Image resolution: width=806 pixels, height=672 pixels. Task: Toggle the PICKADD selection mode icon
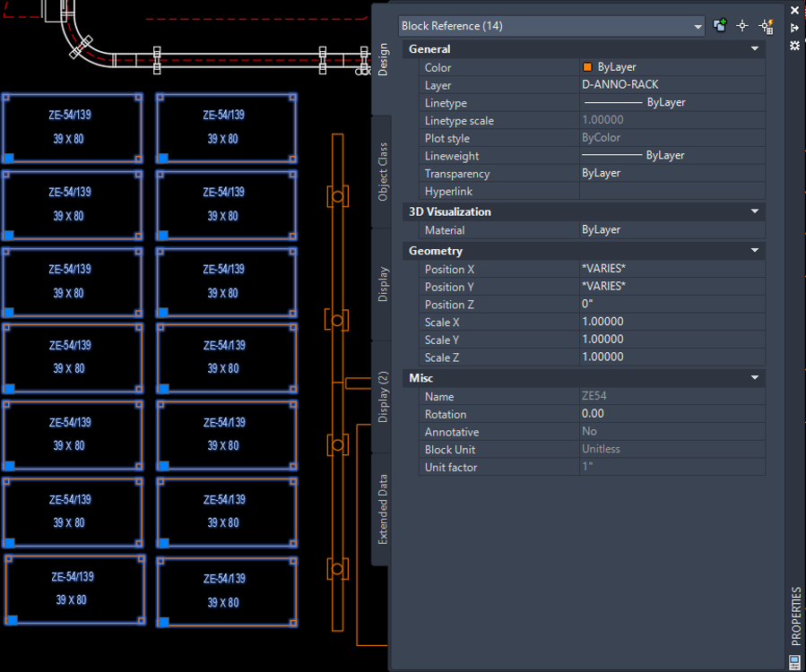[720, 26]
